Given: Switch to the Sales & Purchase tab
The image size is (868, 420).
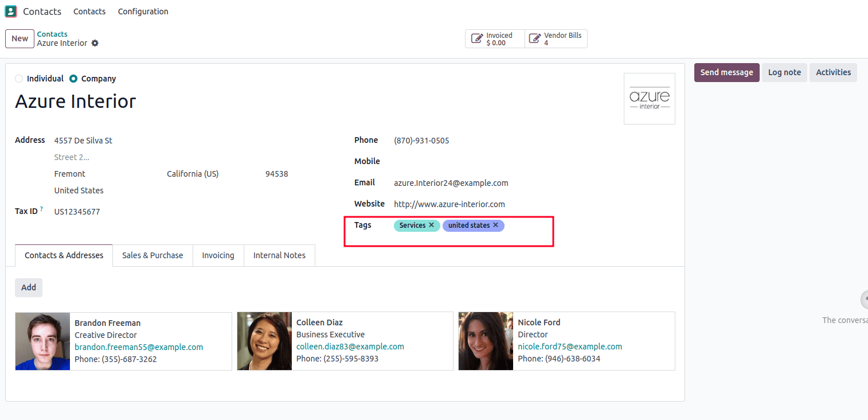Looking at the screenshot, I should 153,255.
